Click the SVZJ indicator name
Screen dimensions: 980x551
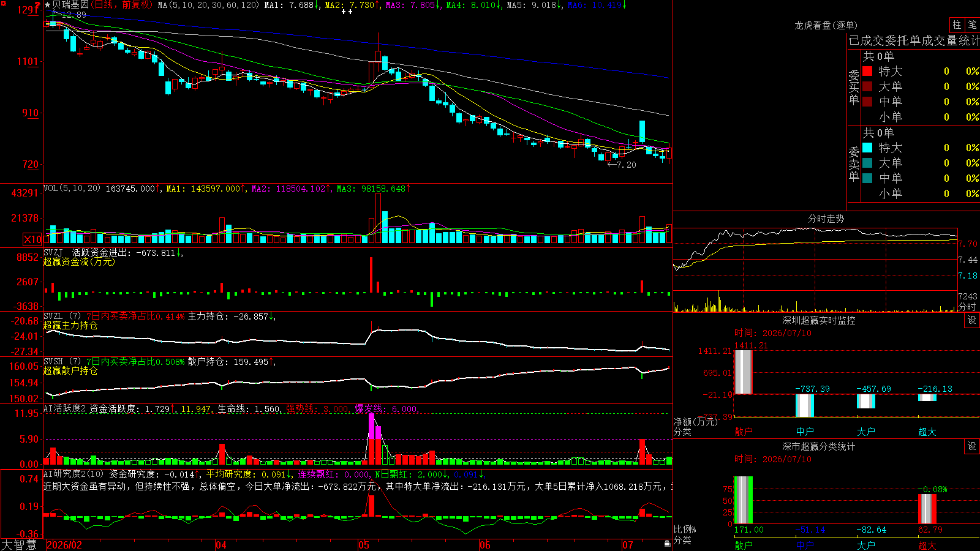click(x=53, y=252)
